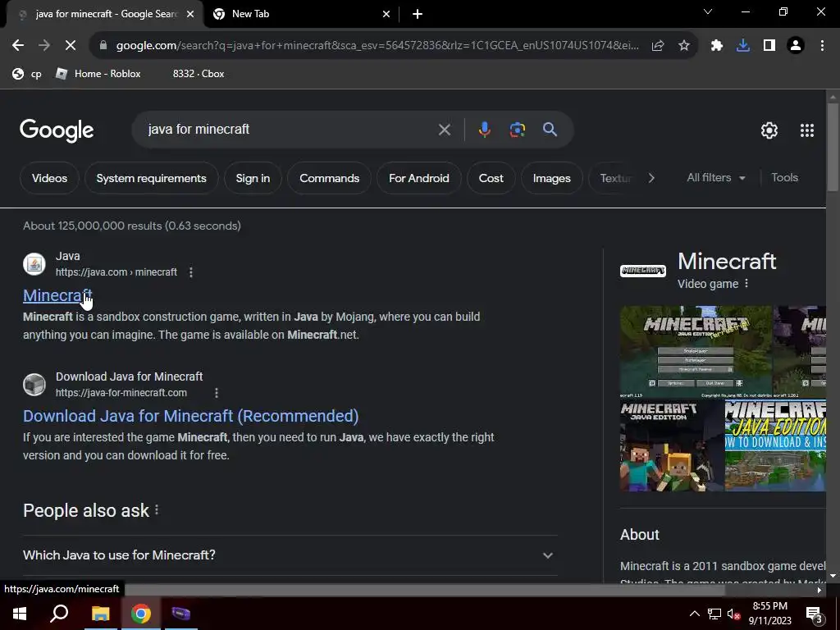Open the Google apps grid
Viewport: 840px width, 630px height.
click(x=807, y=130)
